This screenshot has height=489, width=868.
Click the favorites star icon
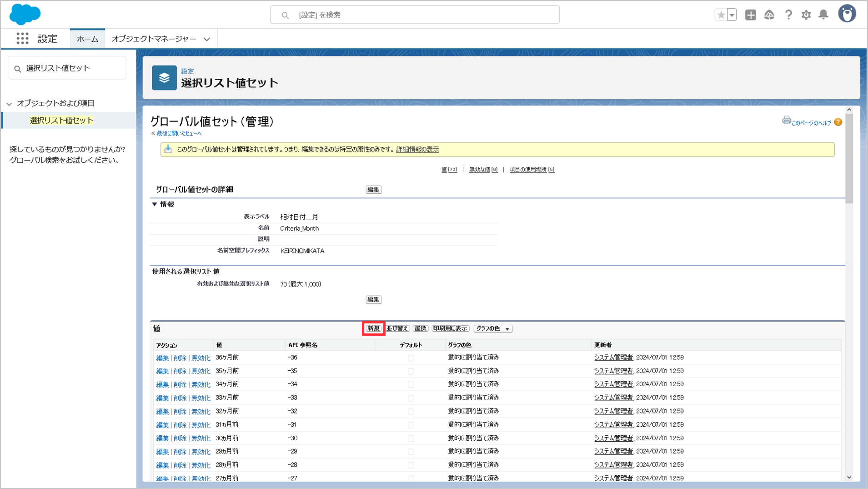pyautogui.click(x=721, y=15)
